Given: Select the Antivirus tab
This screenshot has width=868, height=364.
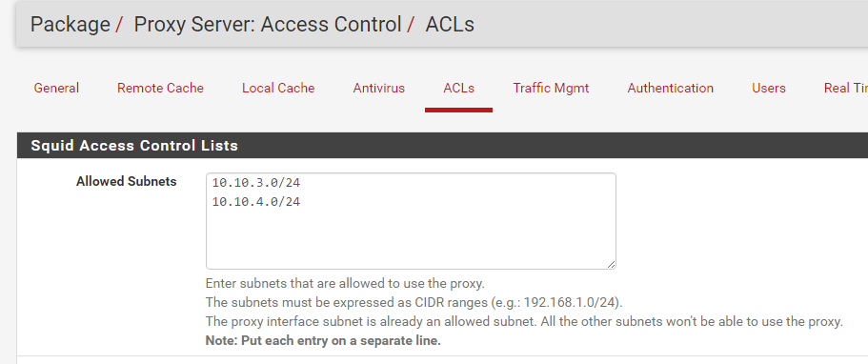Looking at the screenshot, I should click(378, 88).
